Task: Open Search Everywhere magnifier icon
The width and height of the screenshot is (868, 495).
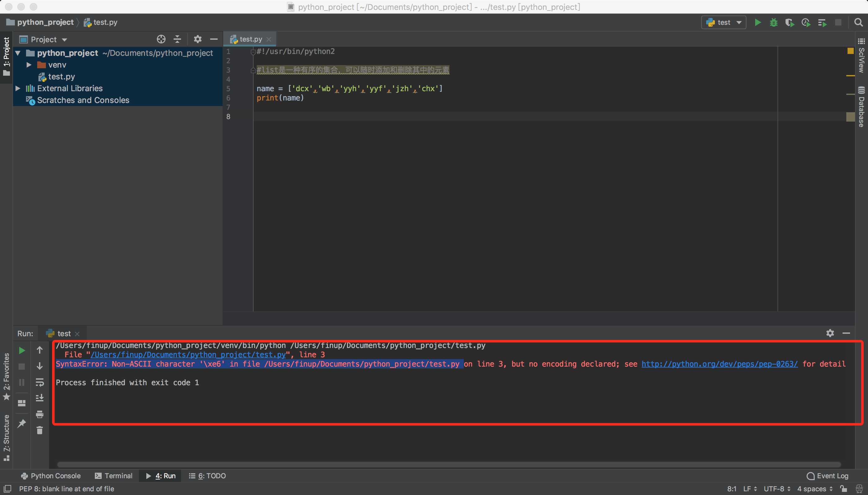Action: tap(858, 22)
